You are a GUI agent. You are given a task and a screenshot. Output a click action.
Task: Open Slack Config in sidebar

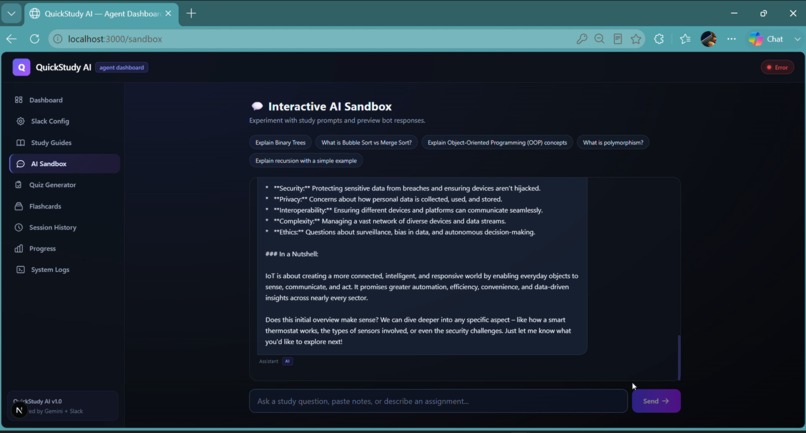(x=64, y=121)
